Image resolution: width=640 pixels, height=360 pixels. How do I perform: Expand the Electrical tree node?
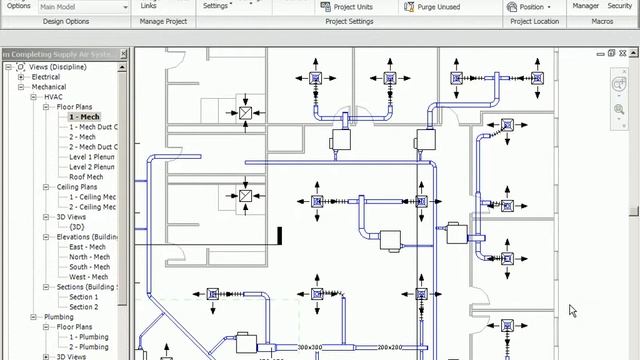pyautogui.click(x=21, y=77)
